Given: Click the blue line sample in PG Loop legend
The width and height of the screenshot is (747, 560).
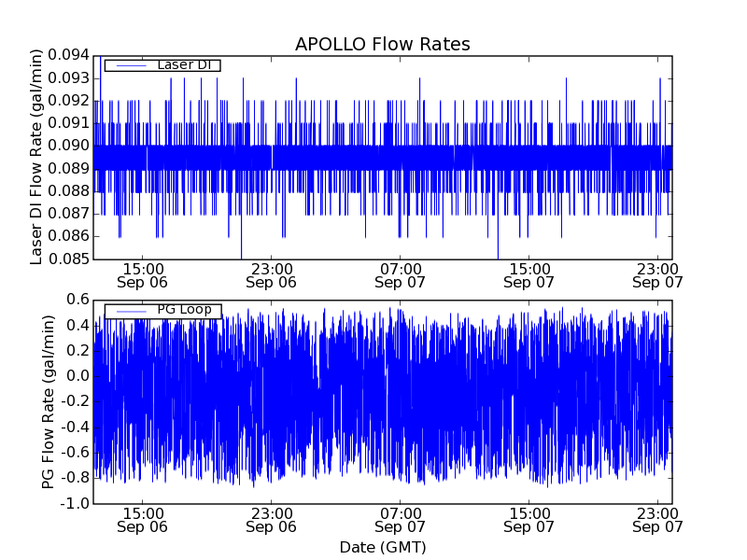Looking at the screenshot, I should (128, 311).
